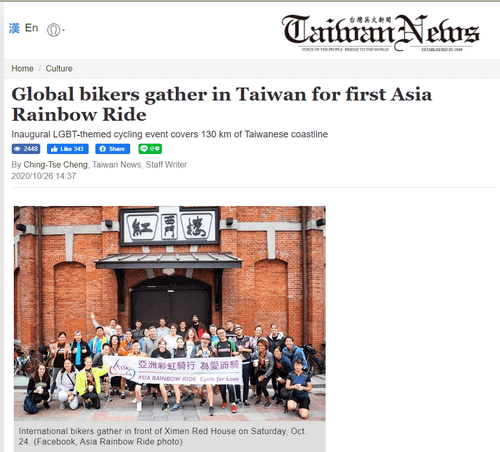Share the article on Facebook
The height and width of the screenshot is (452, 500).
113,149
